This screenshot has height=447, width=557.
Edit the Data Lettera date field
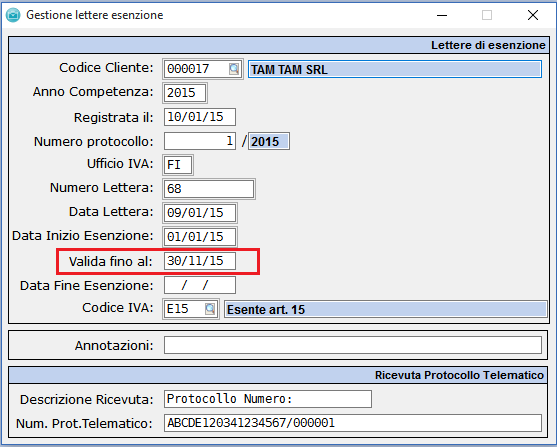click(x=200, y=213)
